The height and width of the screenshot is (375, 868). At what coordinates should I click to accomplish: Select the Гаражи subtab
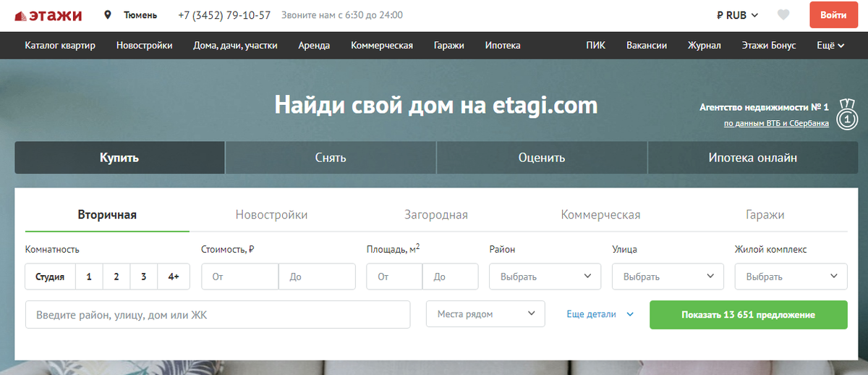765,215
